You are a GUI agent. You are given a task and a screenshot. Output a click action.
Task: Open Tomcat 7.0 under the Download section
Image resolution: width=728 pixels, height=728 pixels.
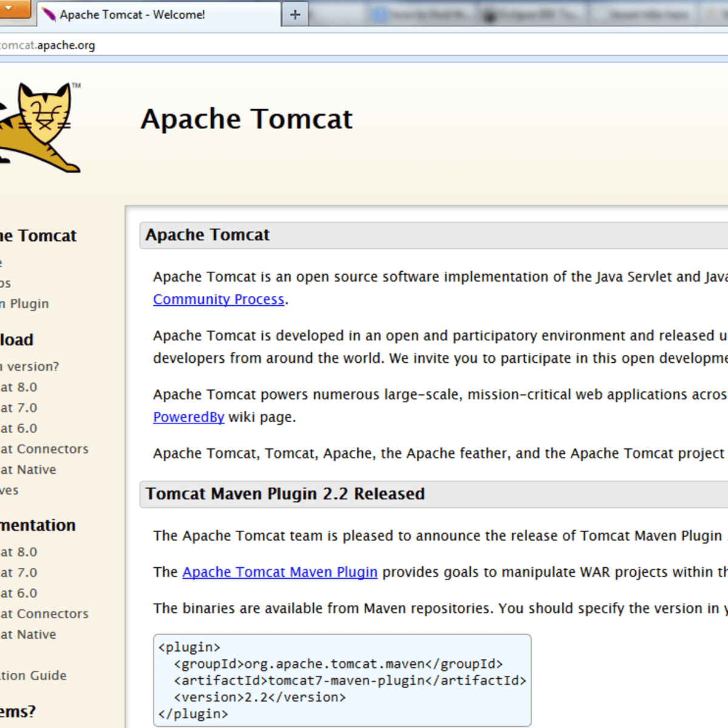point(19,408)
